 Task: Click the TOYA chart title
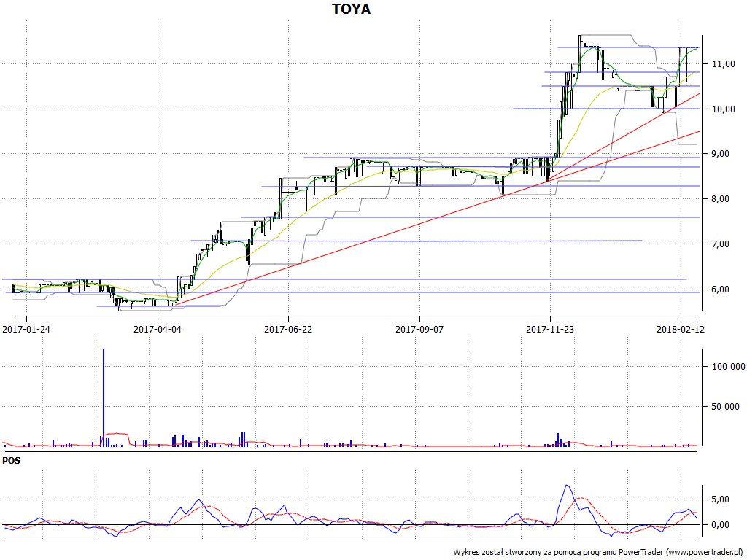click(x=351, y=9)
